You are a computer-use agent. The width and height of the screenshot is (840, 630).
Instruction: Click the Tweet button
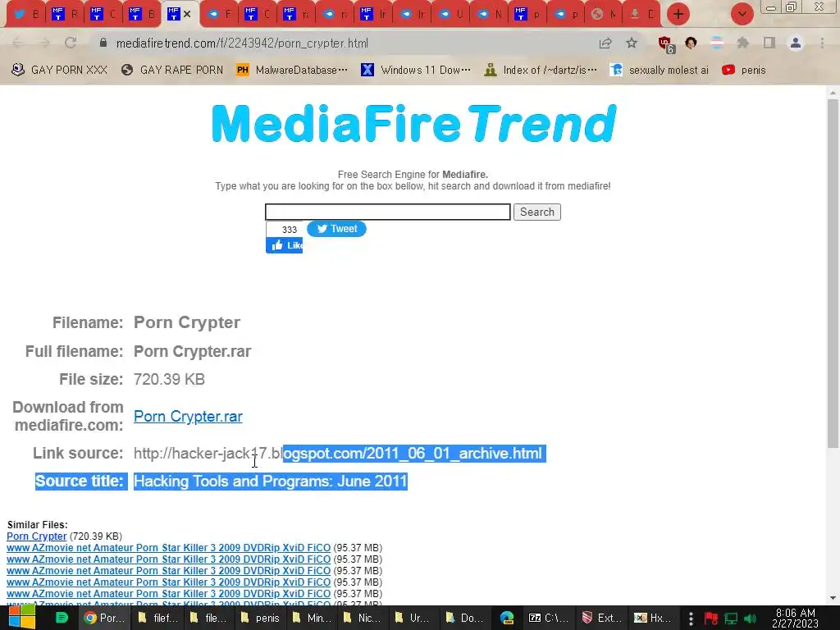[x=336, y=229]
